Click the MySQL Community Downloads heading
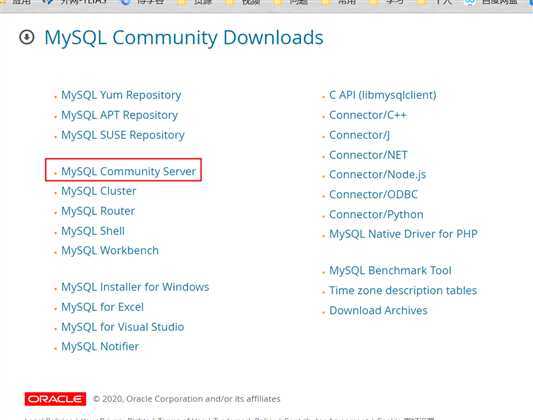Image resolution: width=533 pixels, height=420 pixels. coord(184,38)
